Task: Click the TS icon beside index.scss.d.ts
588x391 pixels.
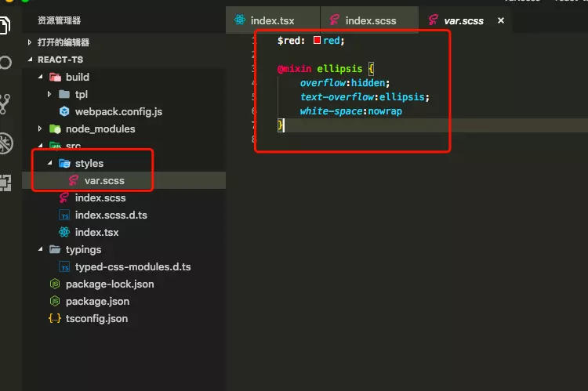Action: point(64,215)
